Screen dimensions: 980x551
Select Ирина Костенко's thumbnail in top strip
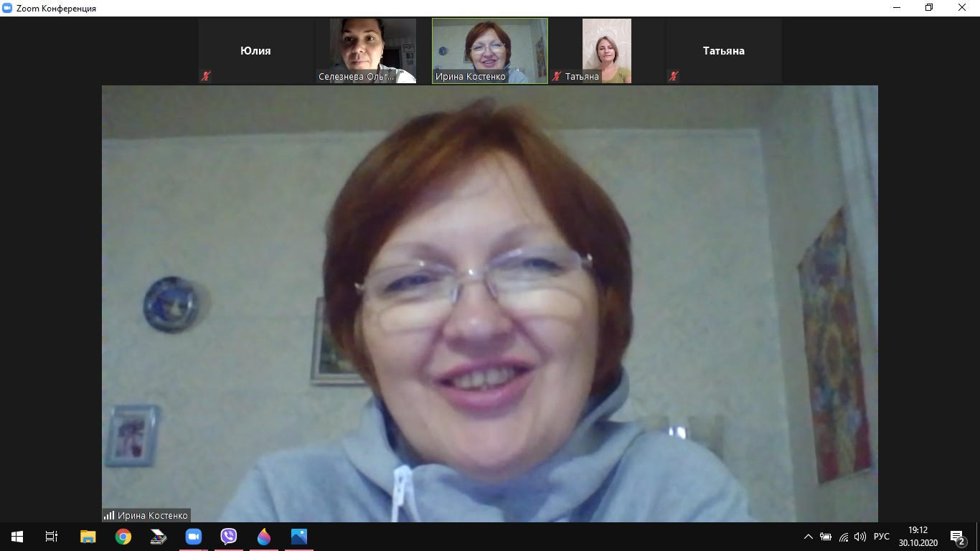coord(490,51)
